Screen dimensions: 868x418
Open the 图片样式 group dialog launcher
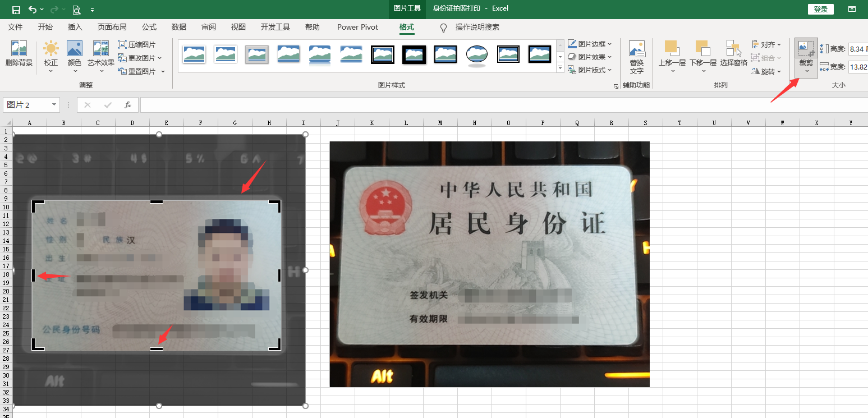click(616, 86)
